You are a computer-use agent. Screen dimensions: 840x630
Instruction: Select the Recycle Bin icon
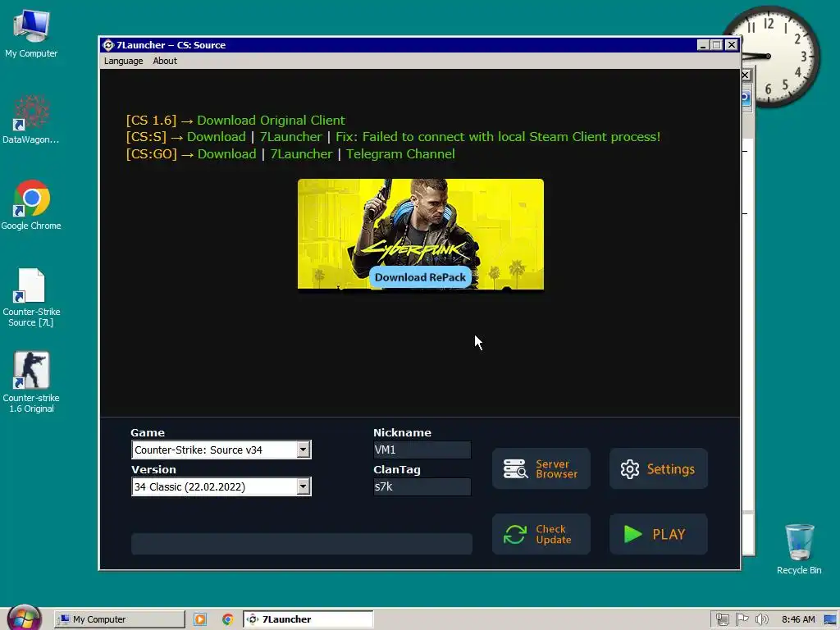799,549
